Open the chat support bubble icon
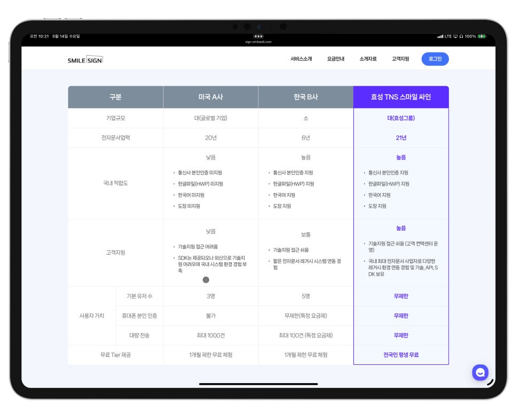The width and height of the screenshot is (517, 420). click(x=480, y=372)
